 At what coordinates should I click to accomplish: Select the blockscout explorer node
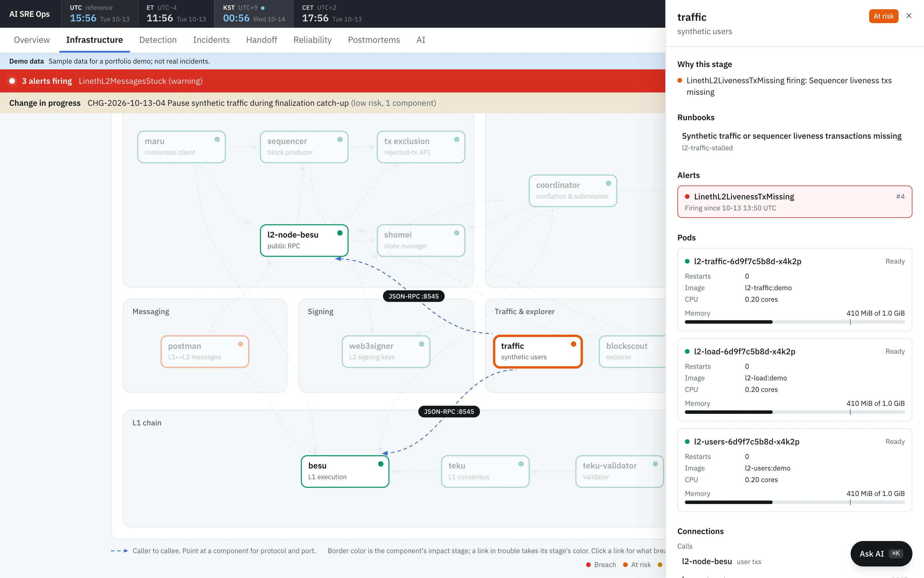pyautogui.click(x=632, y=352)
